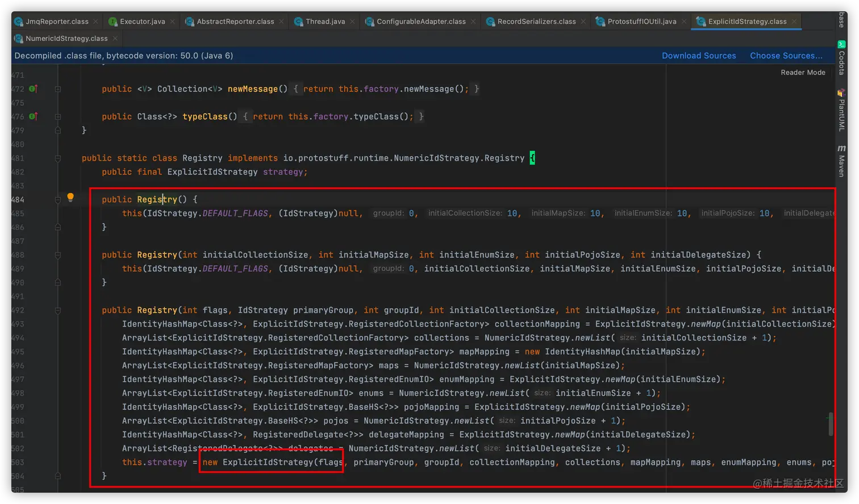The width and height of the screenshot is (859, 504).
Task: Click 'DEFAULT_FLAGS' on line 485
Action: pyautogui.click(x=235, y=213)
